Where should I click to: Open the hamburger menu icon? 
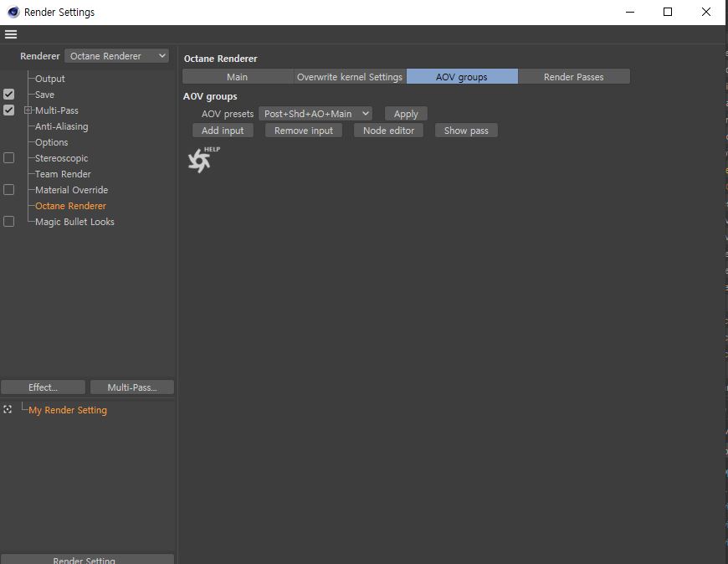click(11, 34)
